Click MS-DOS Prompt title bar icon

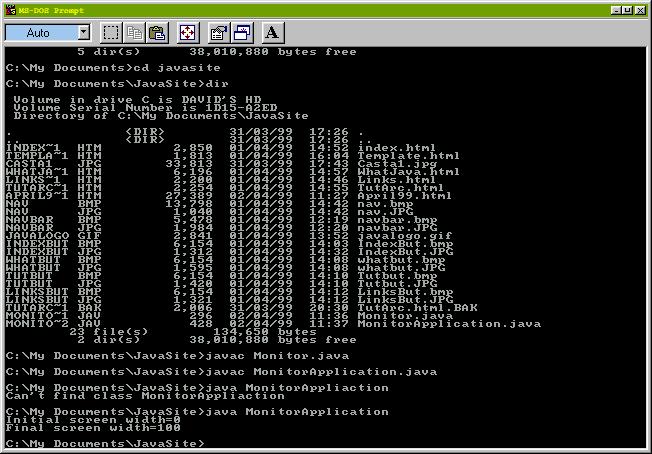pos(11,10)
